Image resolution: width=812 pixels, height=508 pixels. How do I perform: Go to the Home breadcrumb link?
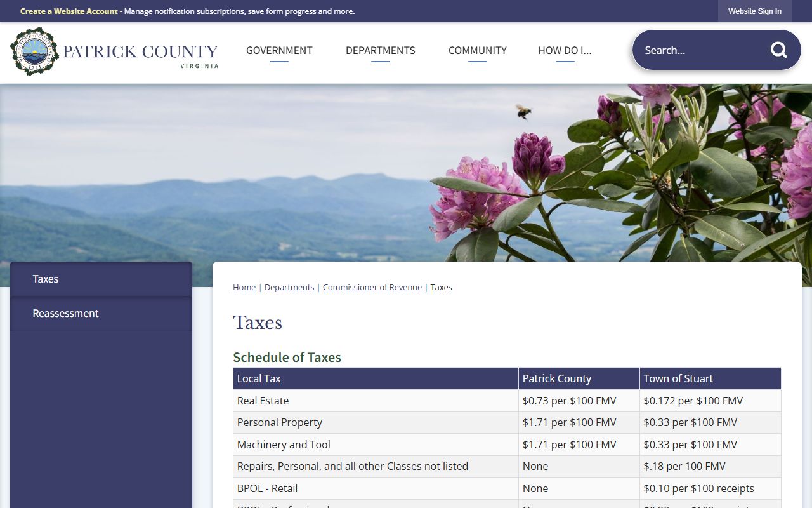244,288
